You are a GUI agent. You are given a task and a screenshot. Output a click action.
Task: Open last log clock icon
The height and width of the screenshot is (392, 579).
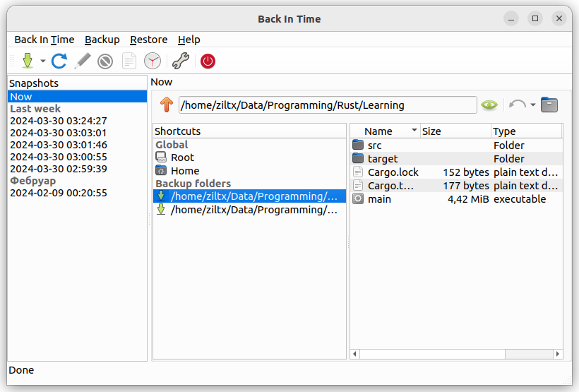click(153, 61)
